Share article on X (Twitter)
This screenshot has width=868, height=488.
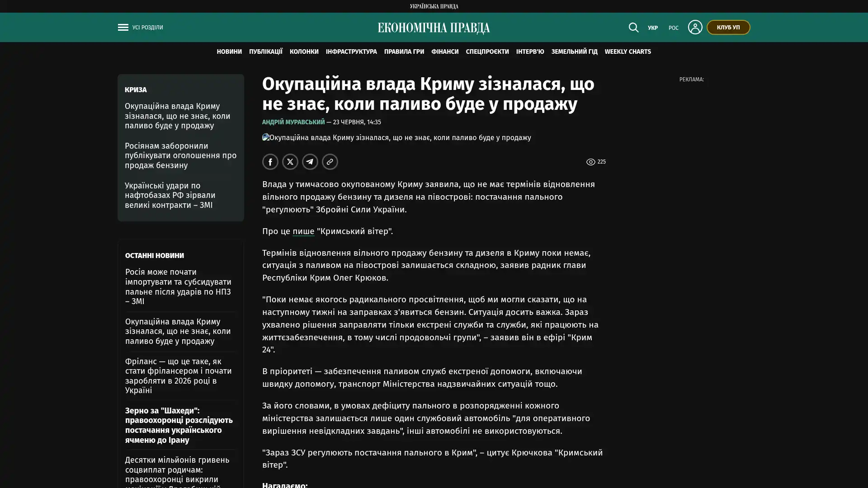pos(290,162)
